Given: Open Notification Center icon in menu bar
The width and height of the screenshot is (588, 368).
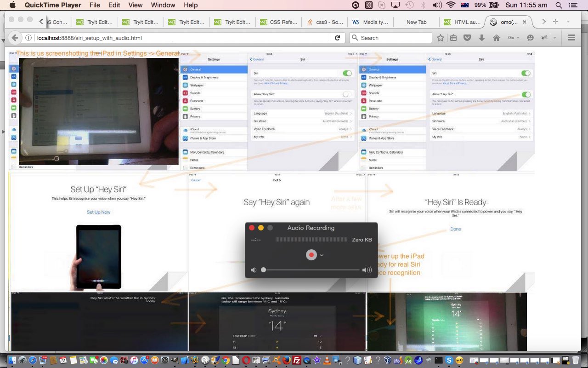Looking at the screenshot, I should click(573, 5).
